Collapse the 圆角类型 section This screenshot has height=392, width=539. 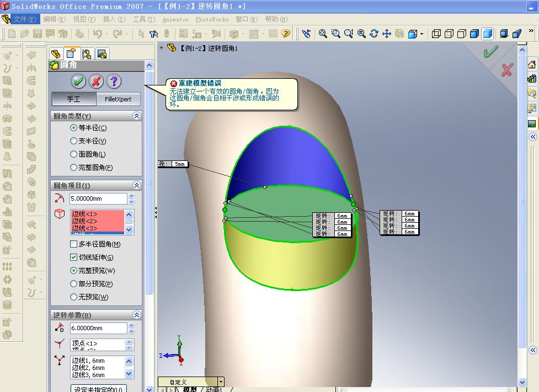tap(136, 116)
